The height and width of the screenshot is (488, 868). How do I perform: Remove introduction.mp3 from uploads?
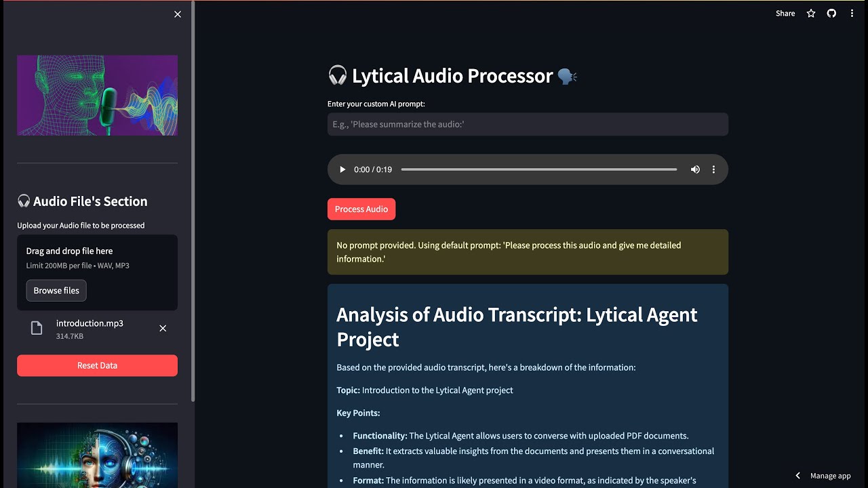[163, 328]
